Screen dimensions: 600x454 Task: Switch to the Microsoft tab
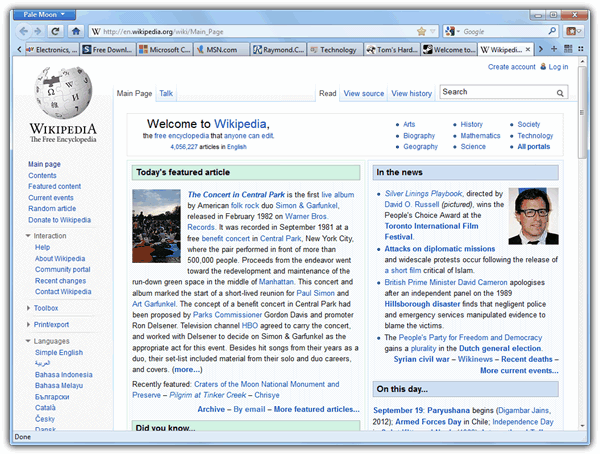(165, 50)
